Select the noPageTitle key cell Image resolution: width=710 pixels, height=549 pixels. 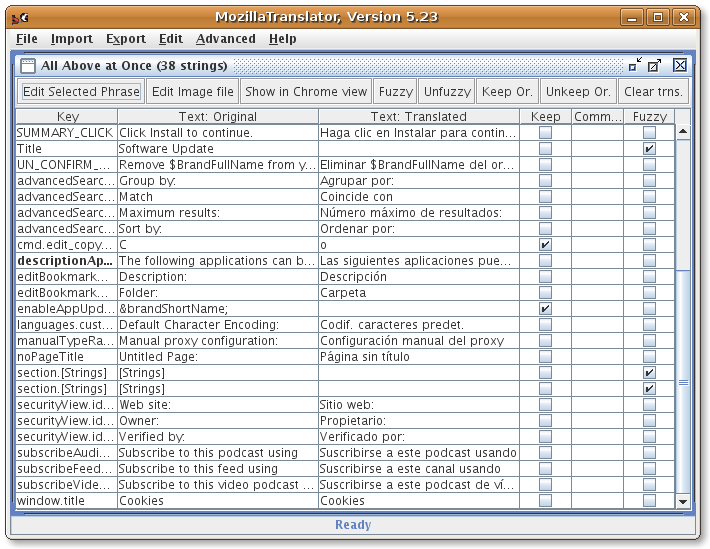pos(67,356)
